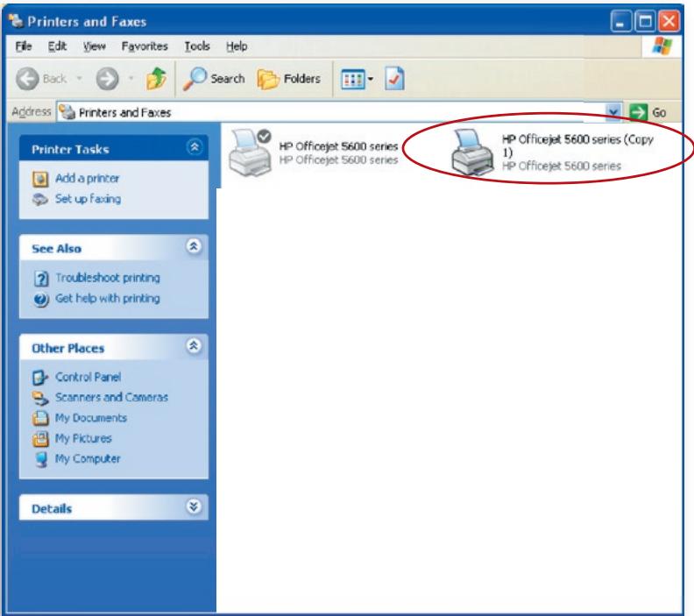This screenshot has height=616, width=694.
Task: Click the Search magnifier toolbar button
Action: 213,79
